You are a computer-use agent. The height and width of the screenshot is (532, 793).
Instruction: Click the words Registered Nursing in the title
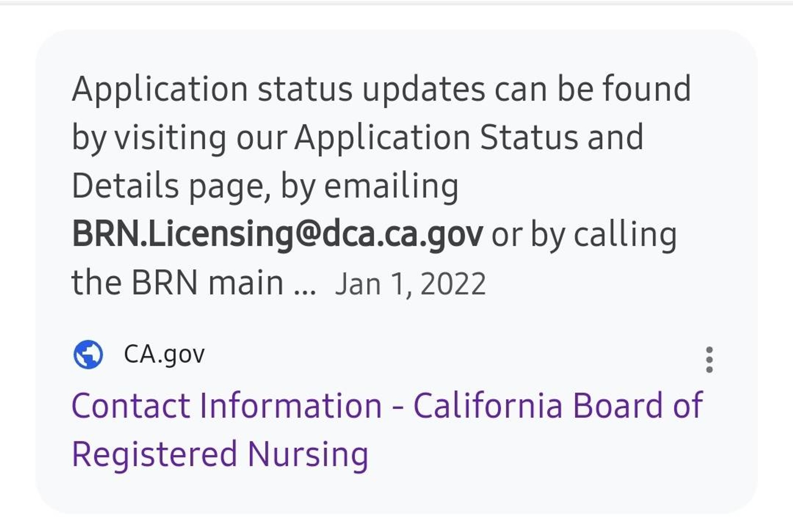pos(220,454)
